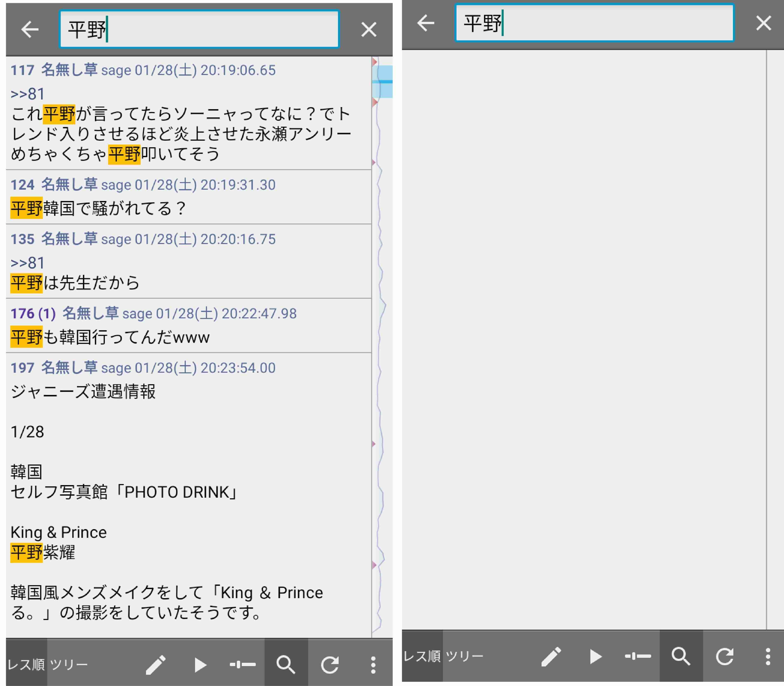This screenshot has width=784, height=686.
Task: Tap the magnifier search icon in the right toolbar
Action: tap(681, 656)
